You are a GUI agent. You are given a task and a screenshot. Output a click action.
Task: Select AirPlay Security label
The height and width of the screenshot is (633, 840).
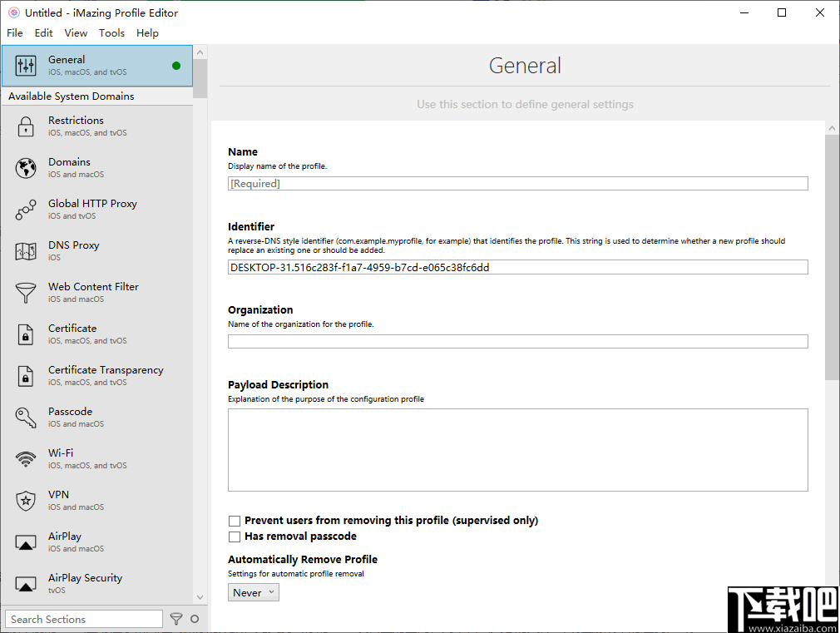coord(85,578)
